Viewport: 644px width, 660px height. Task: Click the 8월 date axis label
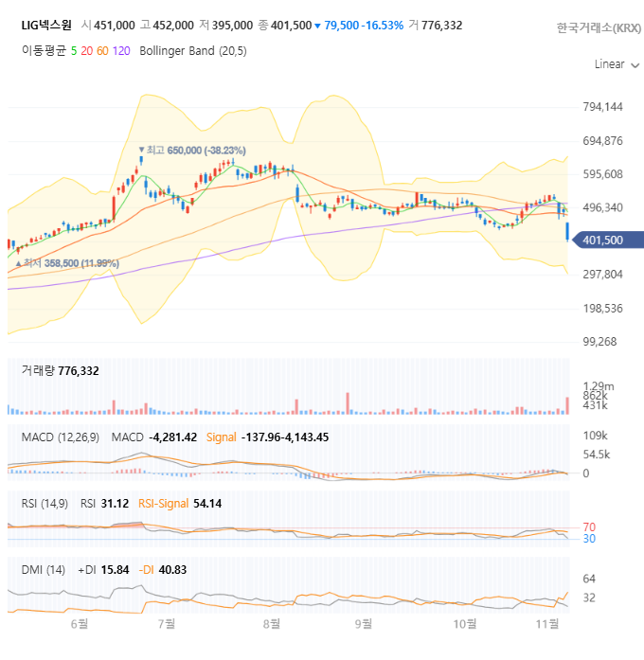272,624
